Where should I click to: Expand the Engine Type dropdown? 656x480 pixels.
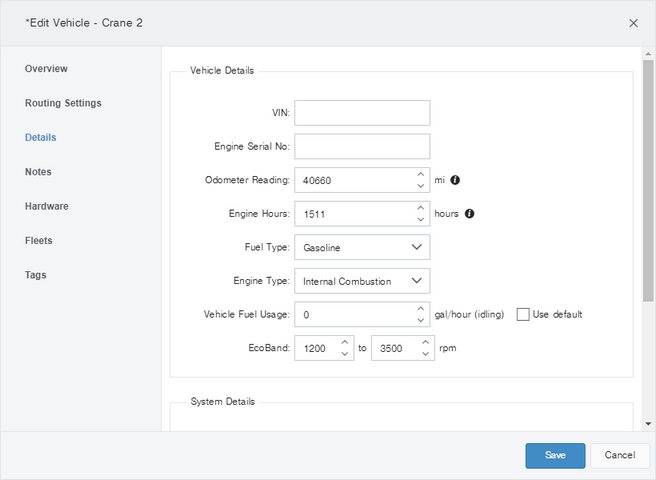[362, 281]
